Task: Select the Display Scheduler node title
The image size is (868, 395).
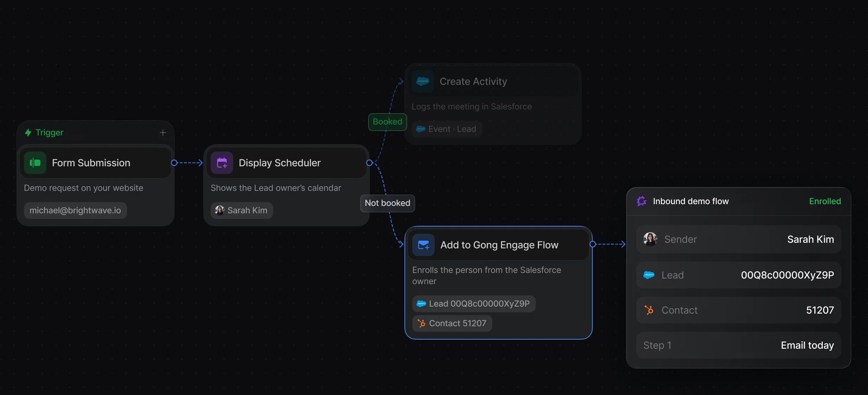Action: pyautogui.click(x=280, y=163)
